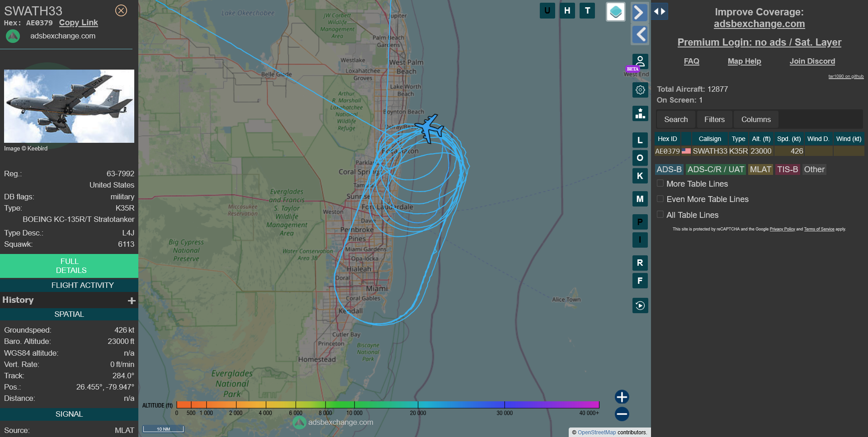Click the U map toggle button
Viewport: 868px width, 437px height.
coord(547,10)
